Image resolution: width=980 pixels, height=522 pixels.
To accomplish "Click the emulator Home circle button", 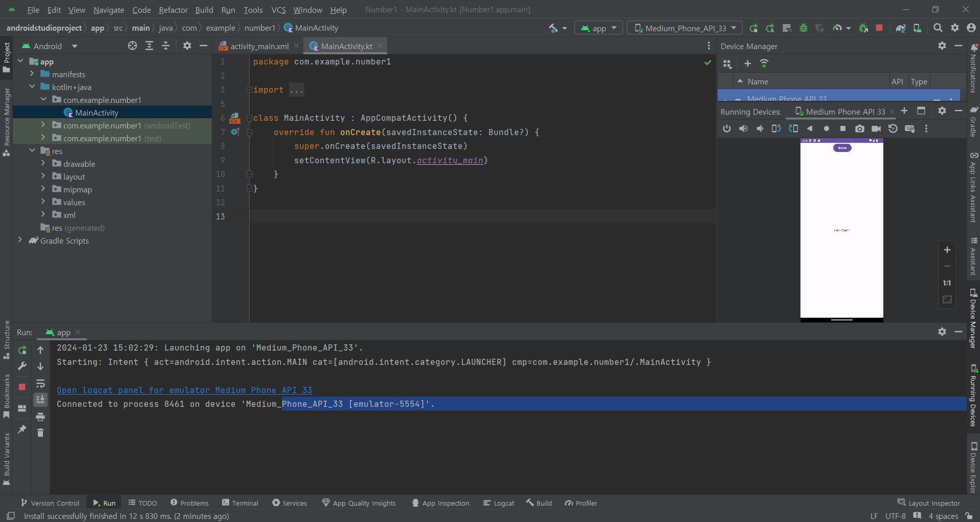I will pyautogui.click(x=826, y=128).
